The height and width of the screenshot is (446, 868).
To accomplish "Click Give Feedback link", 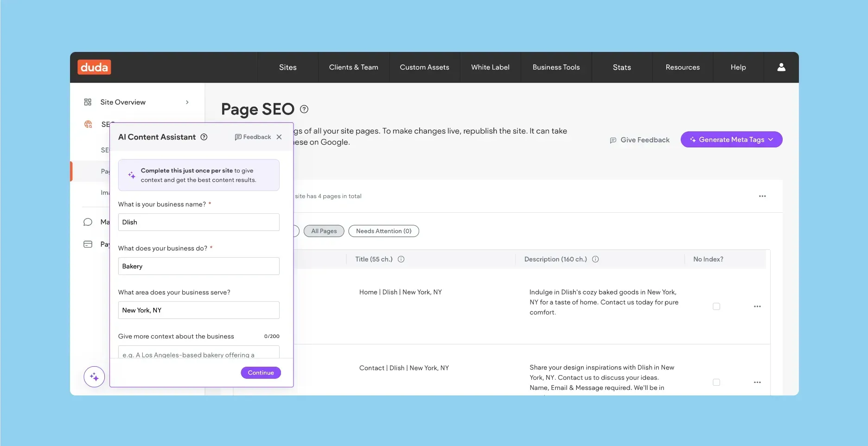I will point(640,140).
